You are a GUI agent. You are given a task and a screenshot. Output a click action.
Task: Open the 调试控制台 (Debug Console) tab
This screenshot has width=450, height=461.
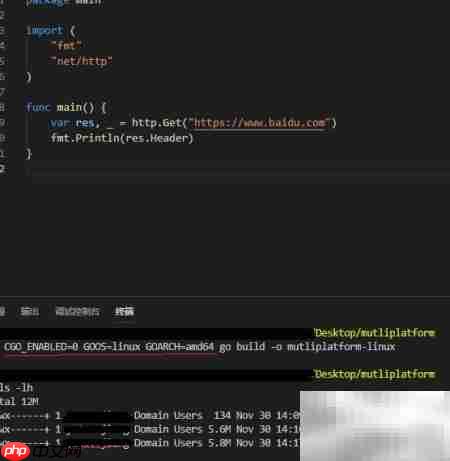point(77,312)
